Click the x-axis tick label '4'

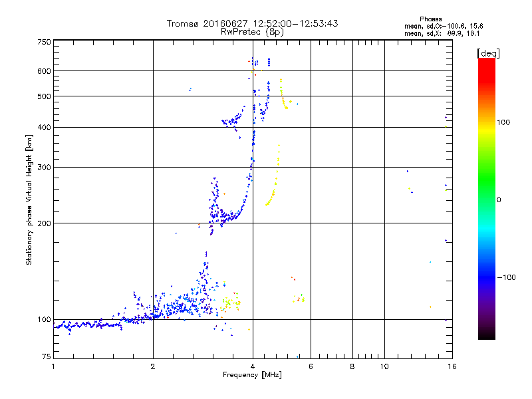tap(253, 366)
